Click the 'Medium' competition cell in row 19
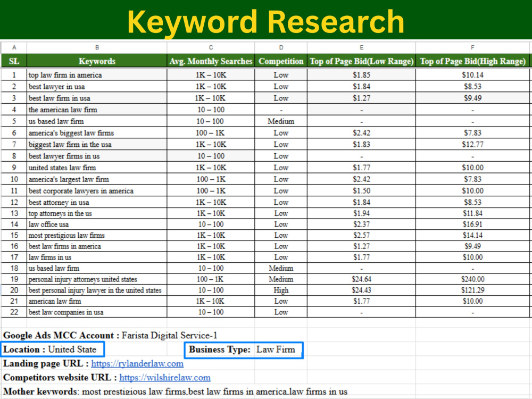This screenshot has width=532, height=399. tap(281, 279)
